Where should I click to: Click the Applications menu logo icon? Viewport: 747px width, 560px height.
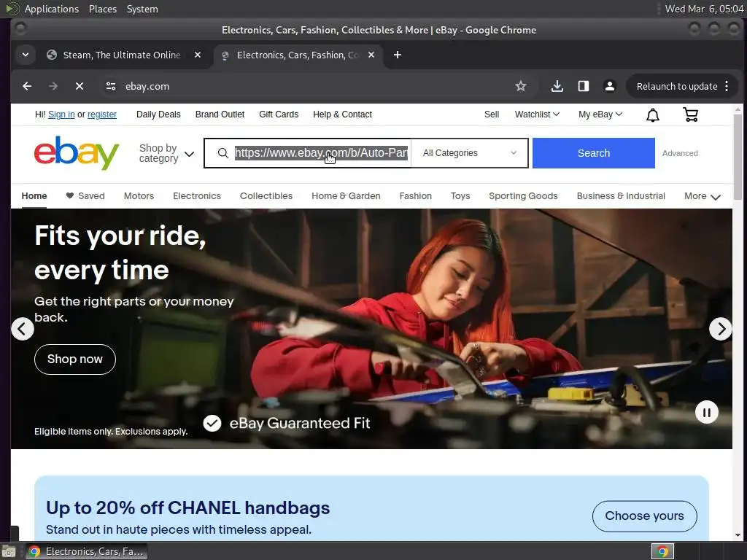tap(12, 9)
